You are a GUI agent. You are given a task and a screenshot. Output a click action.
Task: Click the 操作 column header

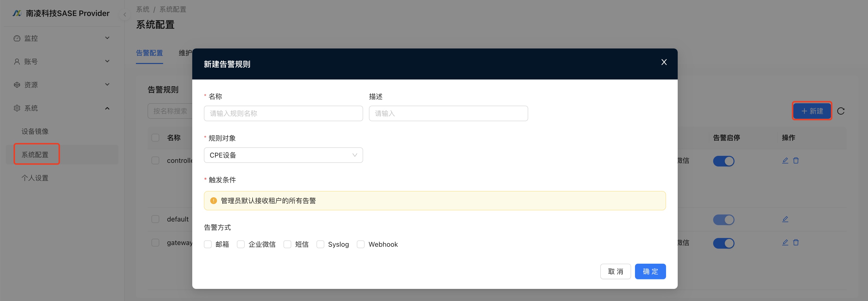pos(788,138)
